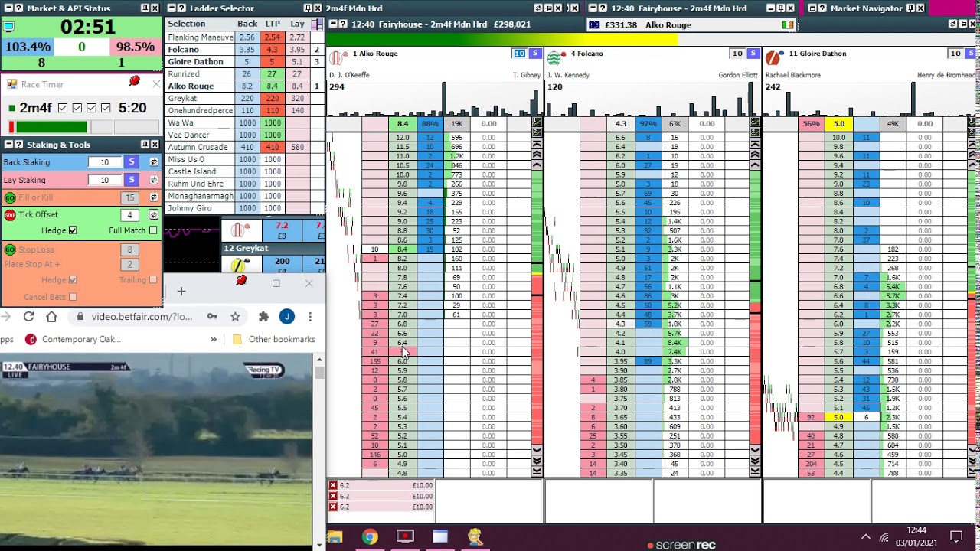Click refresh icon beside Tick Offset
Viewport: 980px width, 551px height.
(153, 215)
